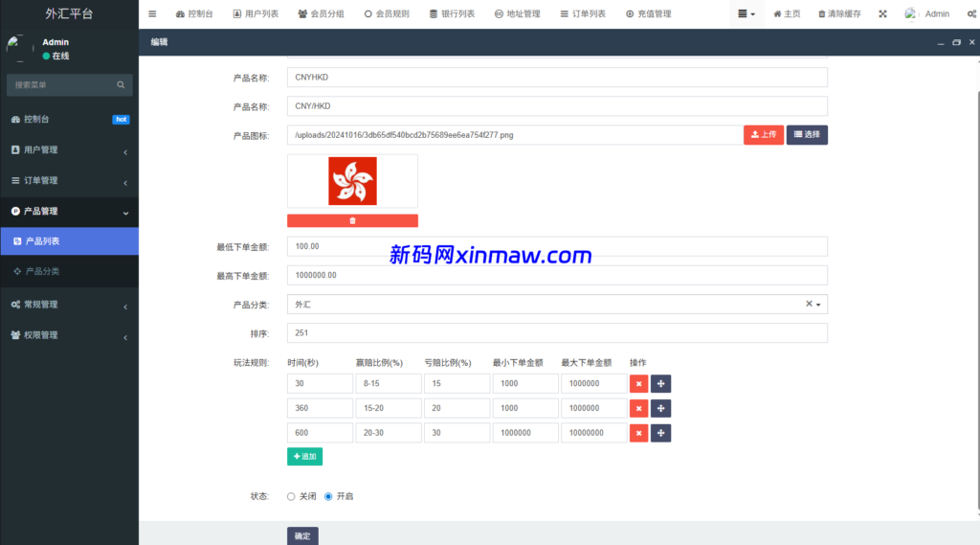Click the first 产品名称 field with CNYHKD
The height and width of the screenshot is (545, 980).
coord(557,78)
